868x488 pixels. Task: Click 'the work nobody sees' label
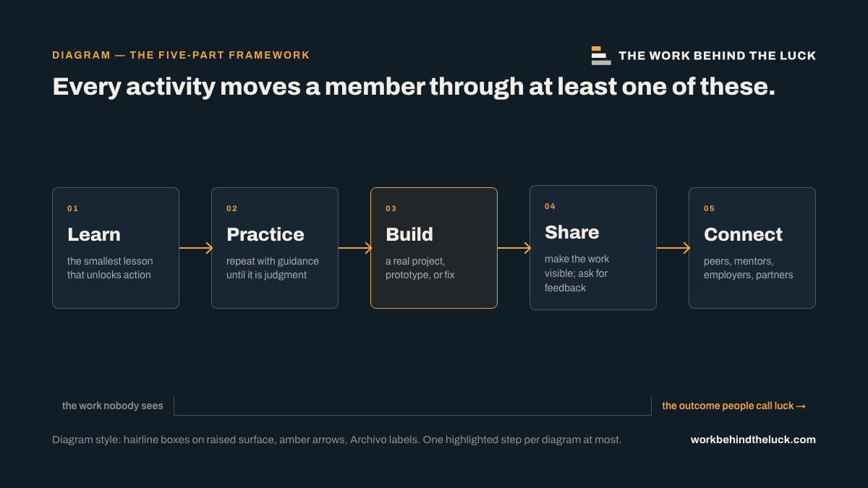point(113,406)
